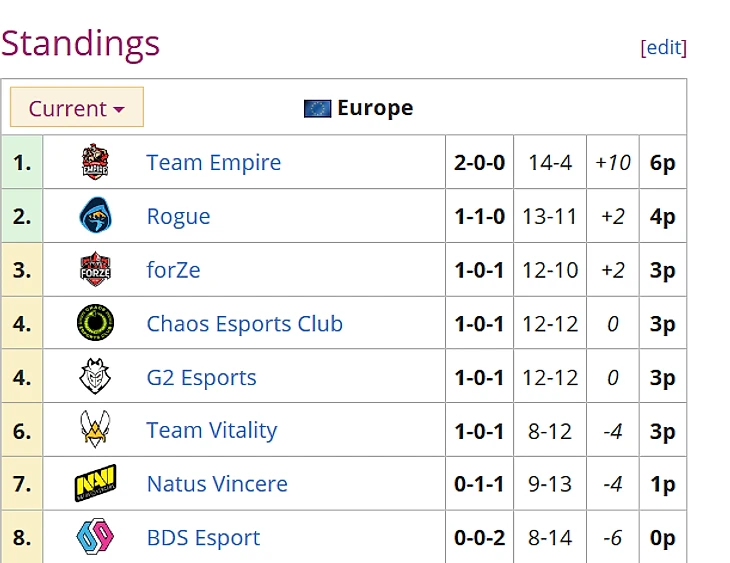
Task: Click the edit link beside Standings
Action: pos(664,47)
